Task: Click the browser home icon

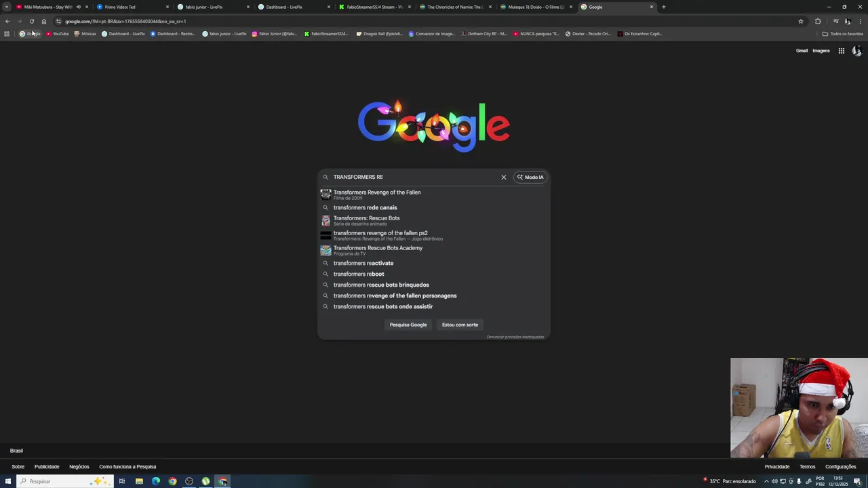Action: coord(43,21)
